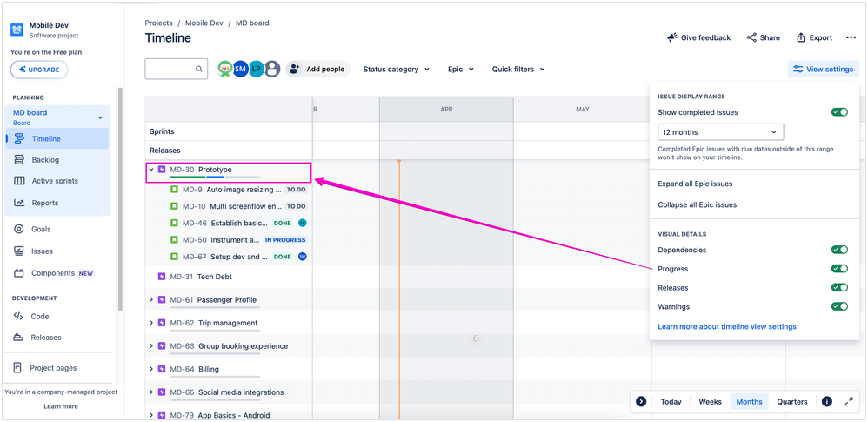
Task: Select Expand all Epic issues
Action: point(695,184)
